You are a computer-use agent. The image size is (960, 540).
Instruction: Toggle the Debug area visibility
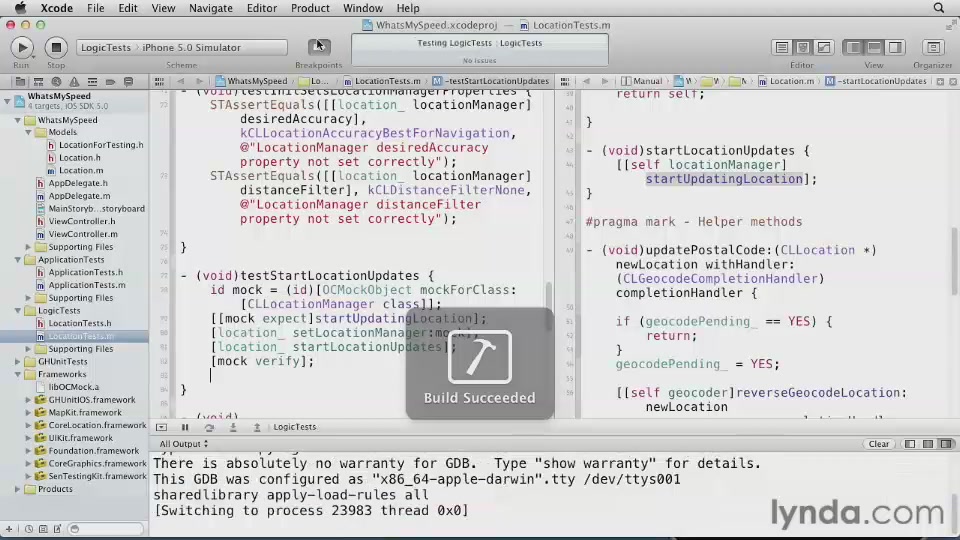(874, 47)
